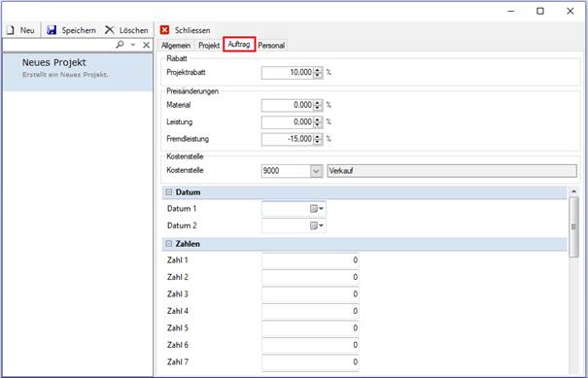Collapse the Zahlen section
The image size is (588, 378).
(169, 244)
